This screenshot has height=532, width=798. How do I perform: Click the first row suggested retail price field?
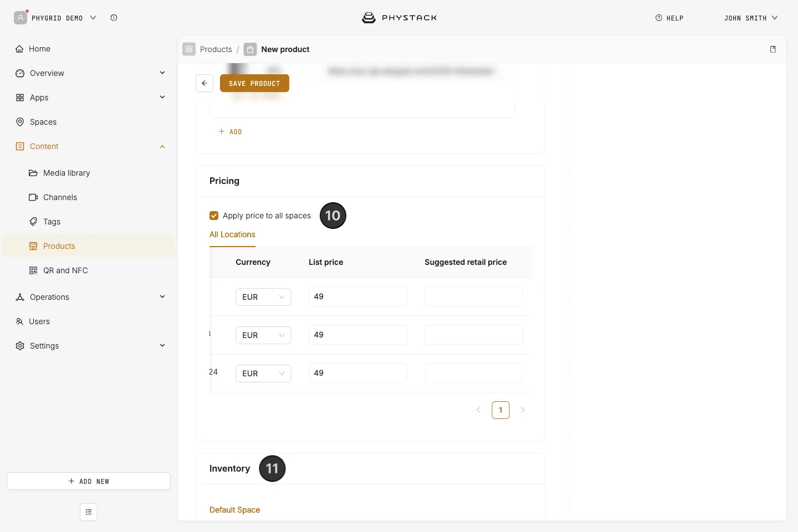tap(474, 296)
